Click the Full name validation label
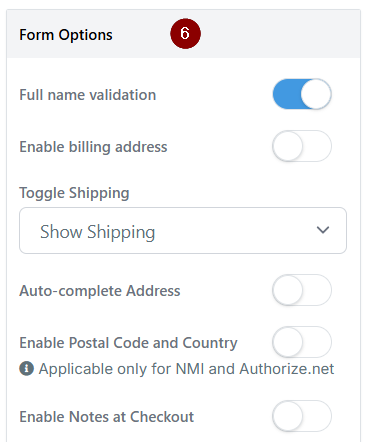370x442 pixels. pyautogui.click(x=88, y=95)
